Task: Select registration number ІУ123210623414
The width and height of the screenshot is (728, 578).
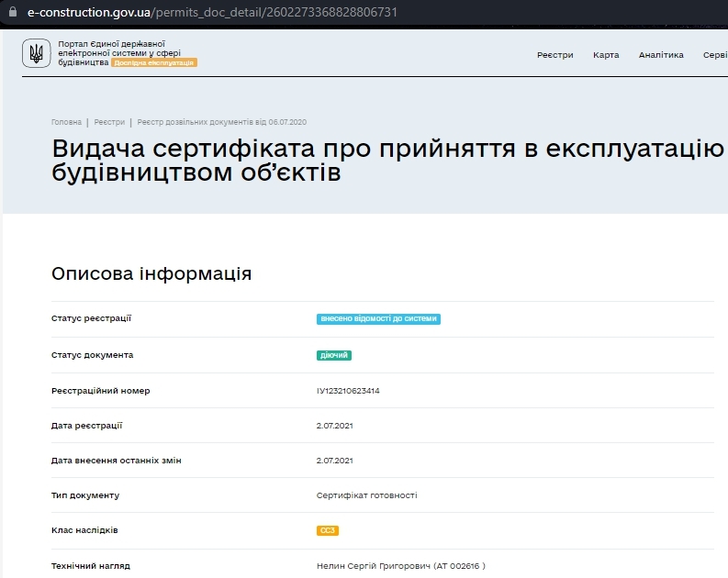Action: pyautogui.click(x=348, y=391)
